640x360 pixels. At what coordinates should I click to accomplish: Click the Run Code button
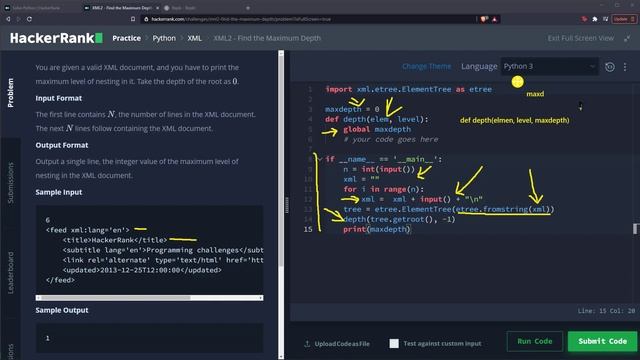[x=535, y=341]
